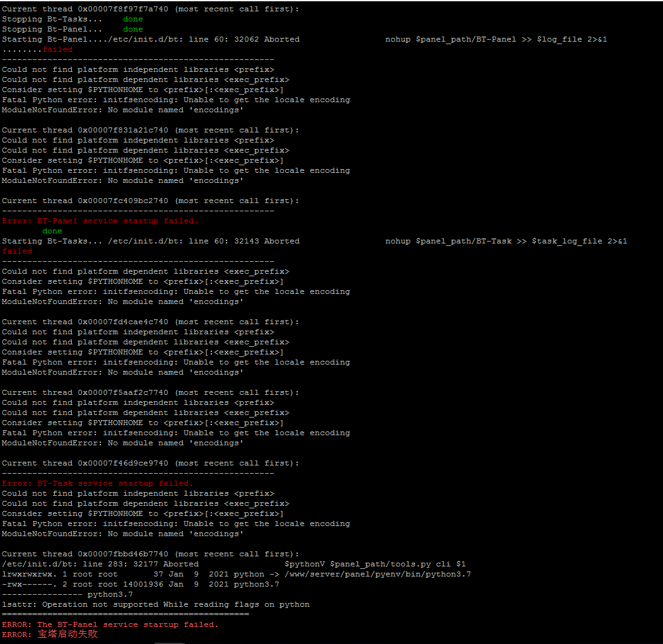Select red 'Error: BT-Task service startup failed.'
The height and width of the screenshot is (644, 663).
coord(97,483)
